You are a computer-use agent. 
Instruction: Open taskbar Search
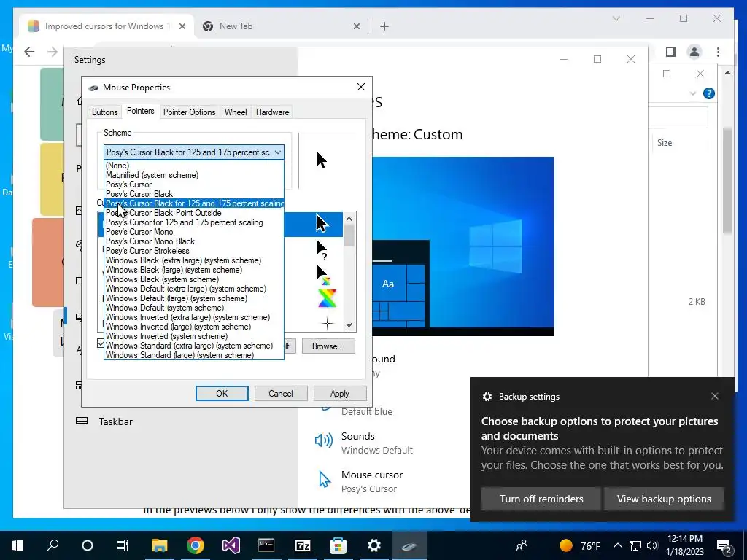[x=53, y=545]
